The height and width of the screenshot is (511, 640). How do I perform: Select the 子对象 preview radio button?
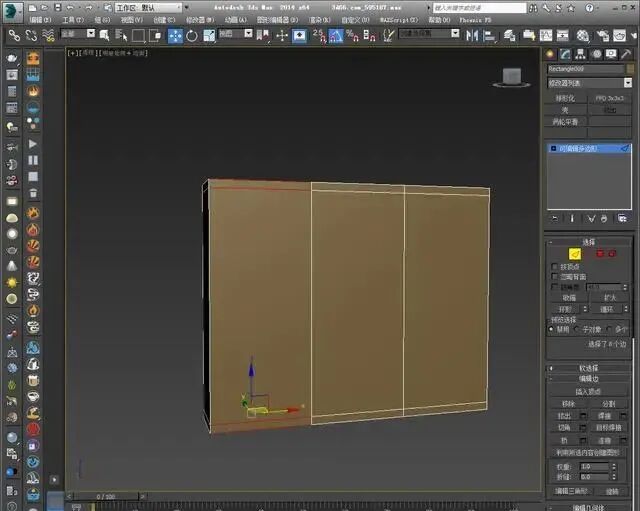pos(577,329)
